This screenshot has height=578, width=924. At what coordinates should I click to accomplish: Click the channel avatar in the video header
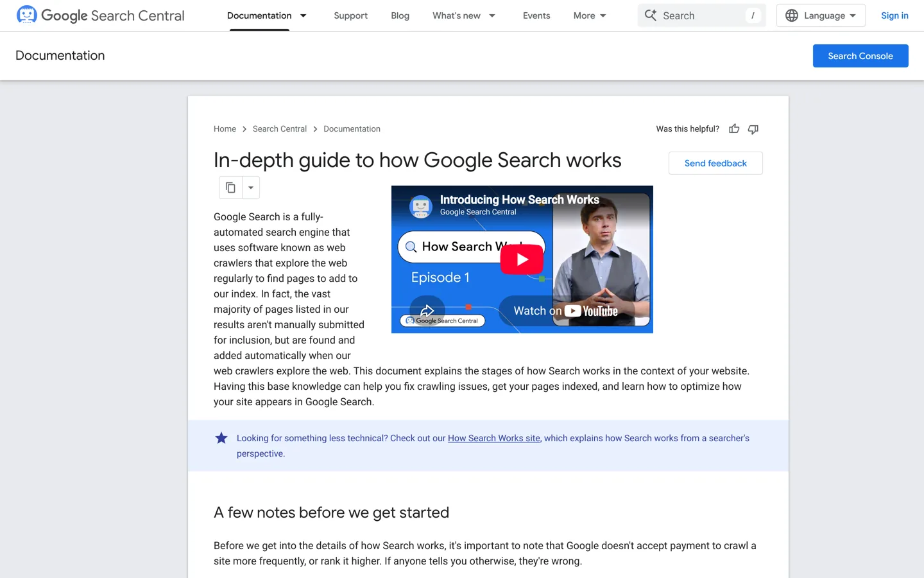point(421,206)
